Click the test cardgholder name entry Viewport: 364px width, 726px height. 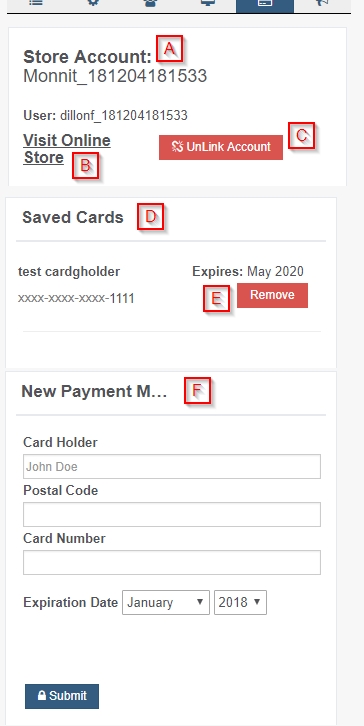point(69,271)
